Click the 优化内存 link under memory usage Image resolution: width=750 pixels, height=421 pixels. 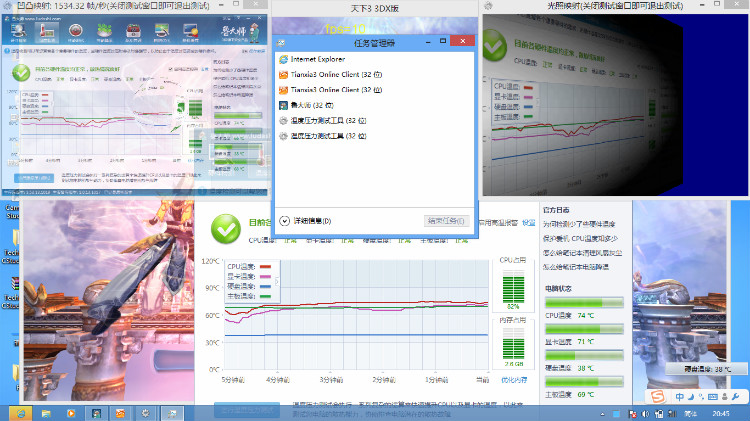click(x=514, y=380)
